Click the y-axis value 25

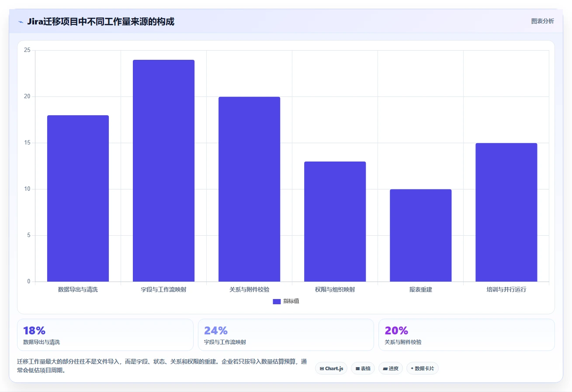pyautogui.click(x=27, y=50)
